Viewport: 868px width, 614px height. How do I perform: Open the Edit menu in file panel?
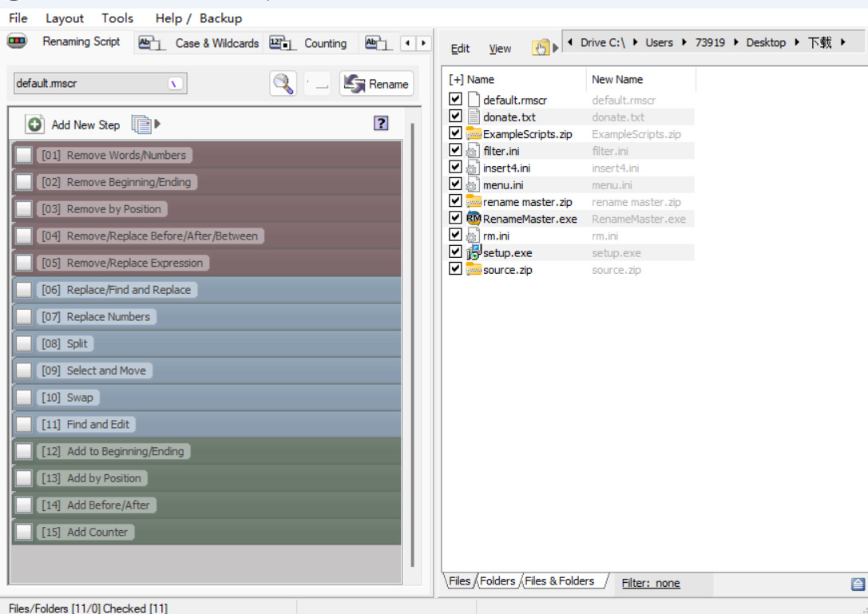[x=460, y=49]
